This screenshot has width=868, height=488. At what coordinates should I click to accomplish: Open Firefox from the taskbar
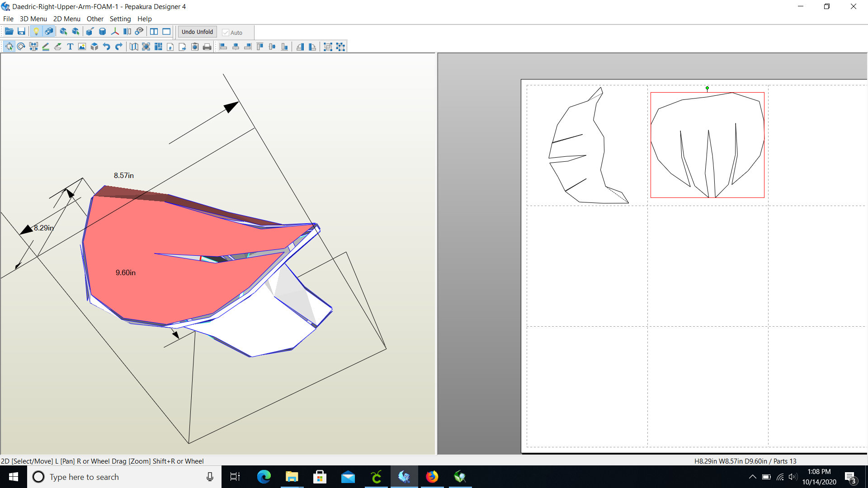tap(432, 477)
